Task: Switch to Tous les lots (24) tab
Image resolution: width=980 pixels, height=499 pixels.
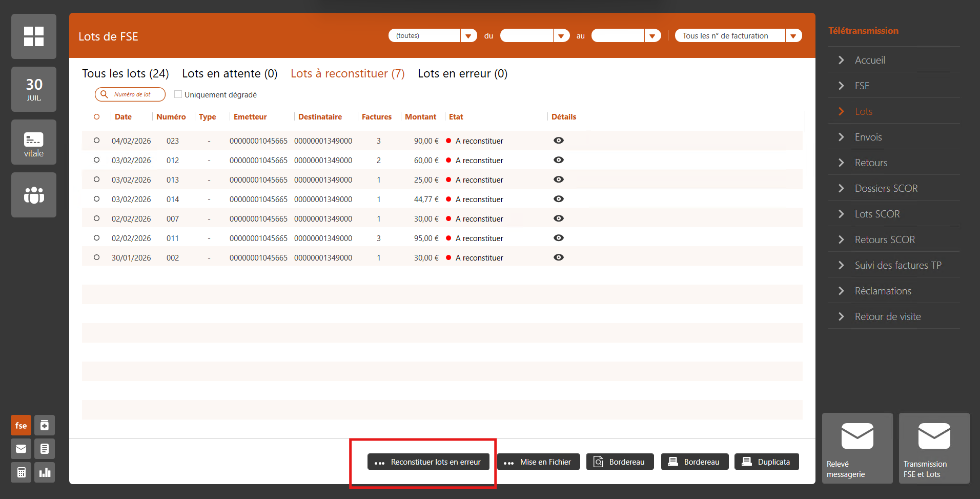Action: tap(126, 73)
